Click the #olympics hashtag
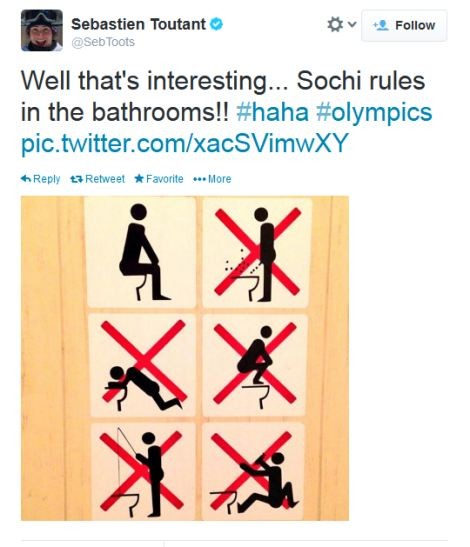This screenshot has height=547, width=470. (x=374, y=113)
